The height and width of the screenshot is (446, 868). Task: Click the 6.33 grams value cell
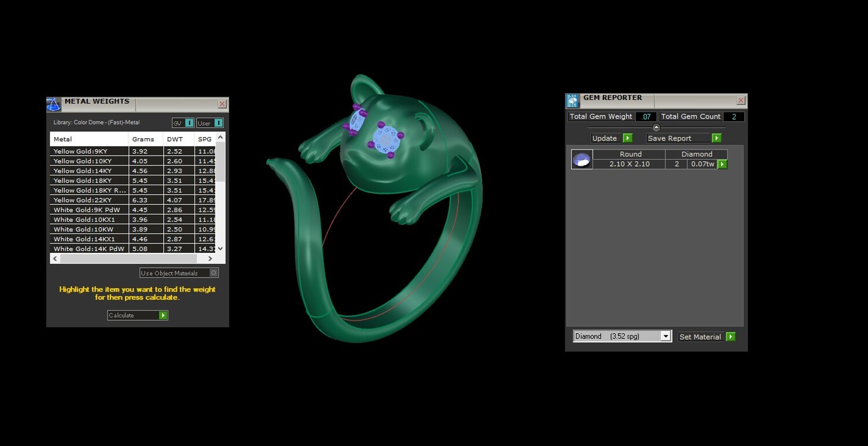146,200
